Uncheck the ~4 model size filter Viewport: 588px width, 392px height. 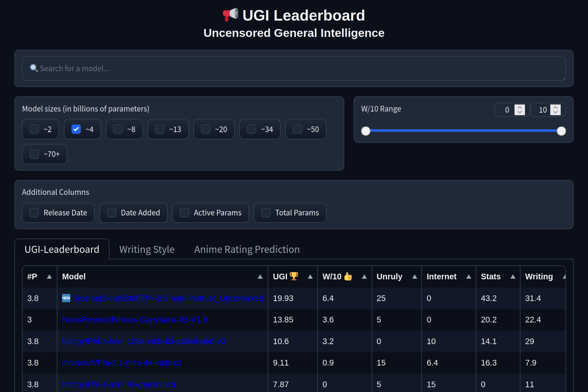coord(76,129)
